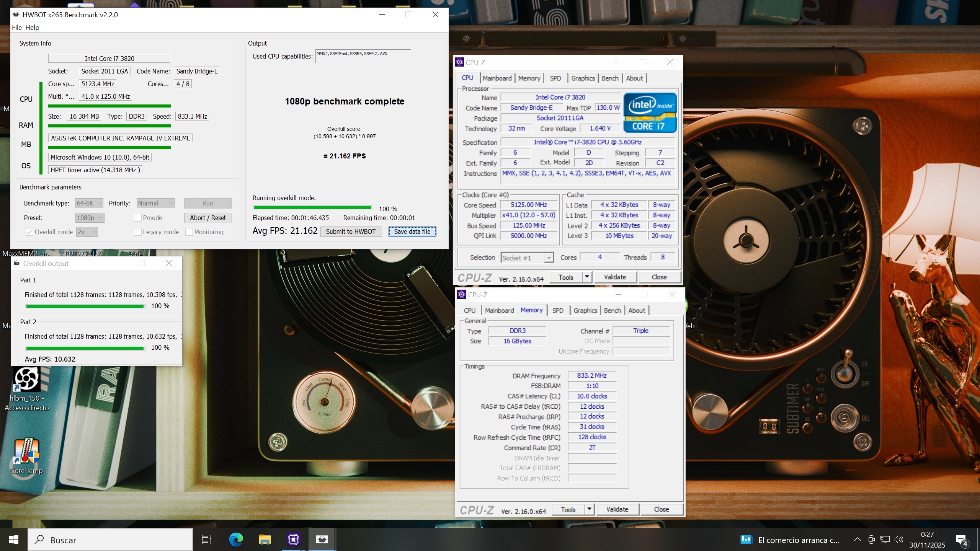
Task: Click the HWBOT x265 taskbar icon
Action: tap(322, 540)
